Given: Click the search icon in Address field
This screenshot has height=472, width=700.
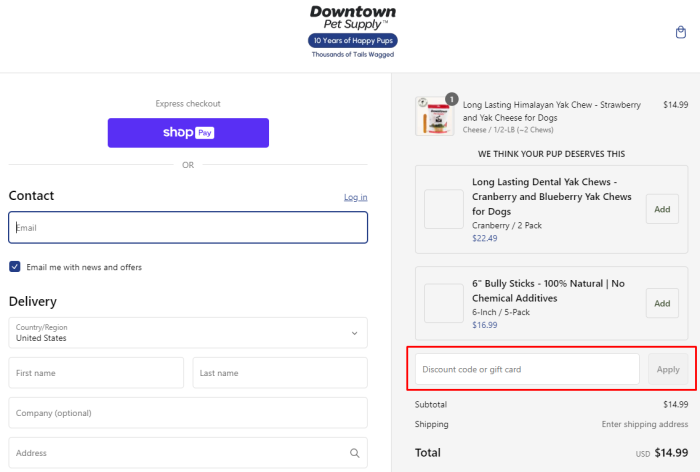Looking at the screenshot, I should pos(354,453).
